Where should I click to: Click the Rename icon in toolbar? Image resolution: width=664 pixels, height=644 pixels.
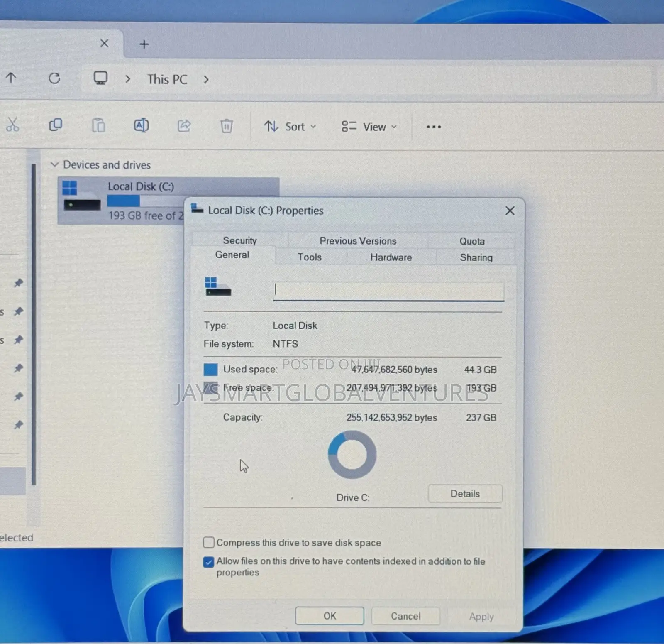[x=141, y=125]
